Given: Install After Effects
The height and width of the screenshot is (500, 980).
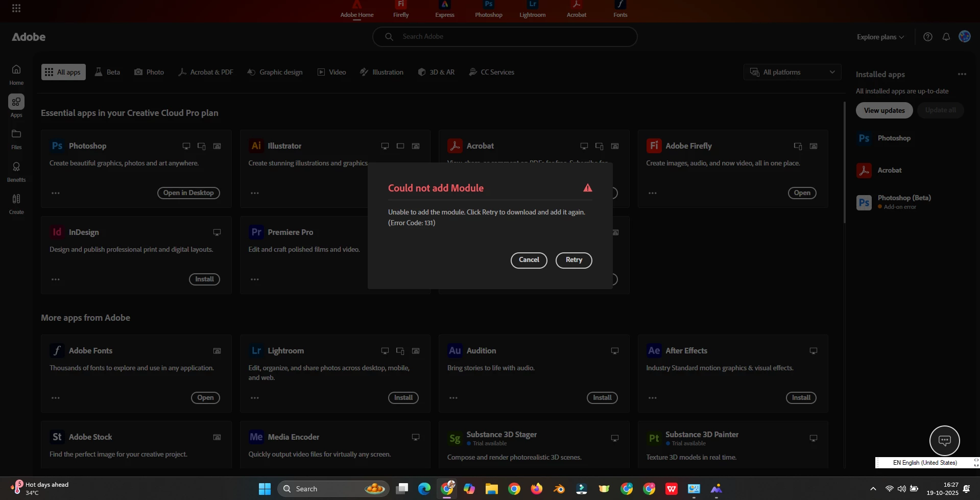Looking at the screenshot, I should coord(801,398).
